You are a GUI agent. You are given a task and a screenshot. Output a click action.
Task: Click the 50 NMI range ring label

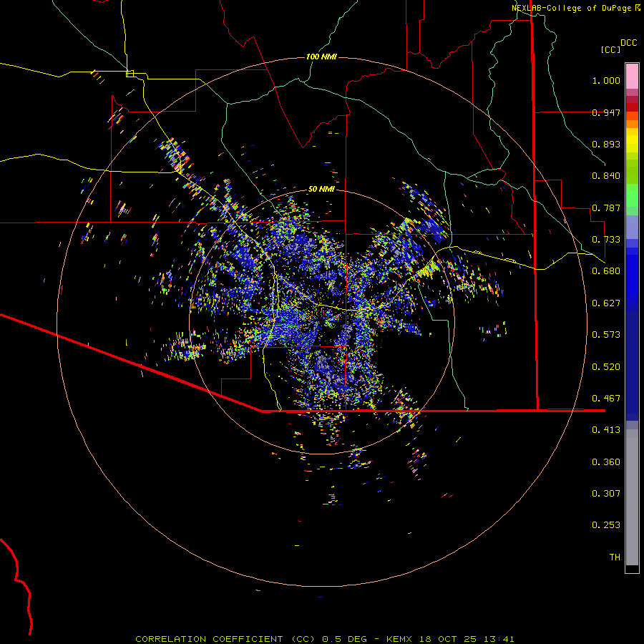tap(321, 189)
